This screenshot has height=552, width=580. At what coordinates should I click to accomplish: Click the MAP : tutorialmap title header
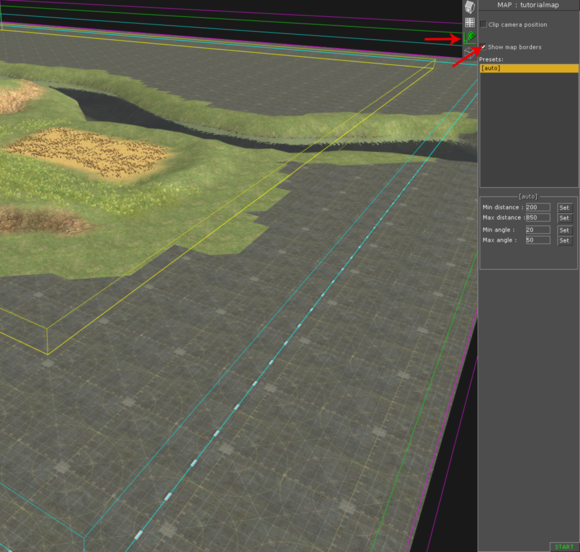(528, 5)
